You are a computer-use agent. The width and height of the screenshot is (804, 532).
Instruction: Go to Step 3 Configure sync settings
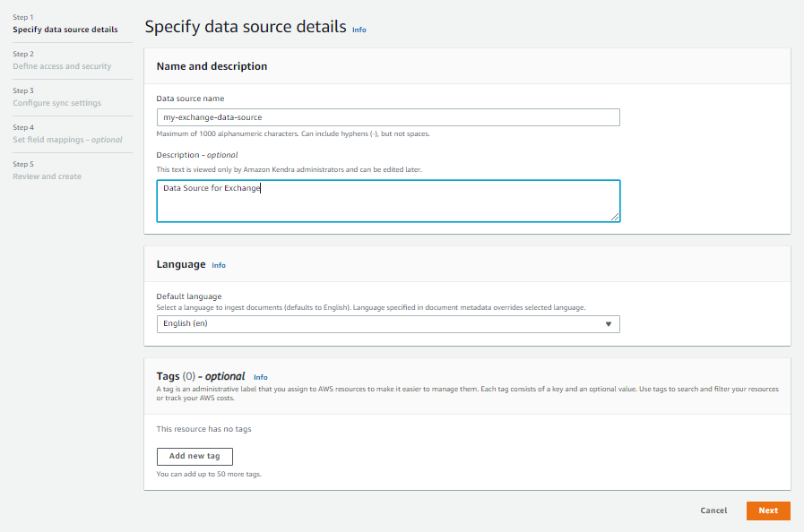pos(56,103)
